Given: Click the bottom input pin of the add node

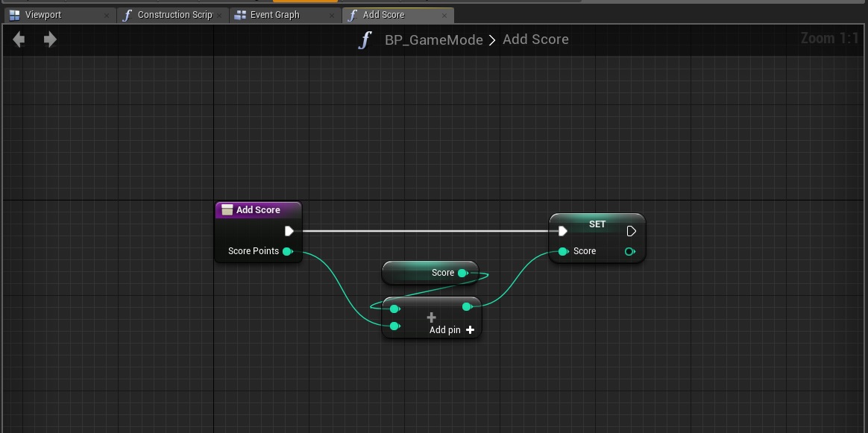Looking at the screenshot, I should pos(394,326).
